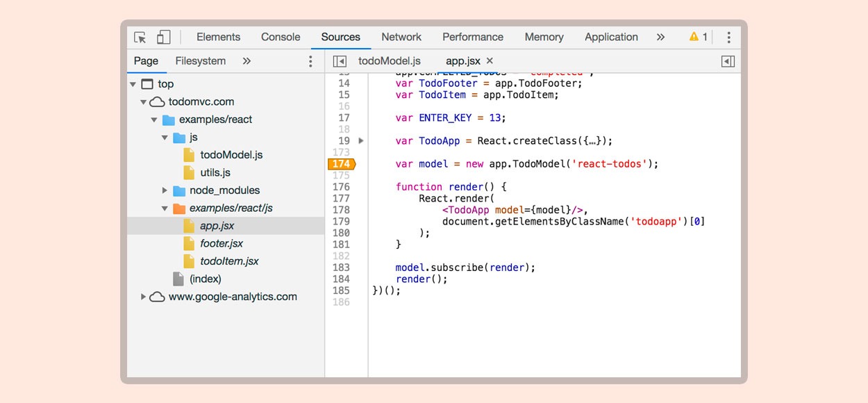Toggle a breakpoint on line 14
The height and width of the screenshot is (403, 868).
pyautogui.click(x=344, y=83)
